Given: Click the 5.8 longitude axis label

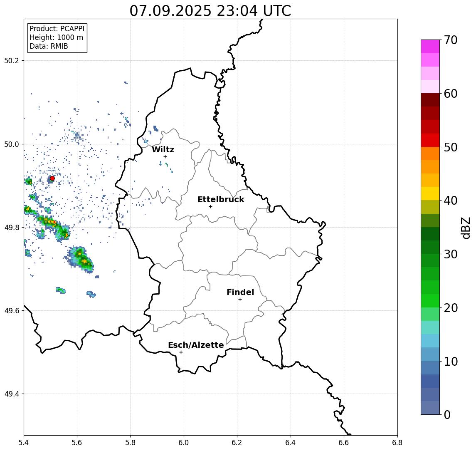Looking at the screenshot, I should coord(130,443).
